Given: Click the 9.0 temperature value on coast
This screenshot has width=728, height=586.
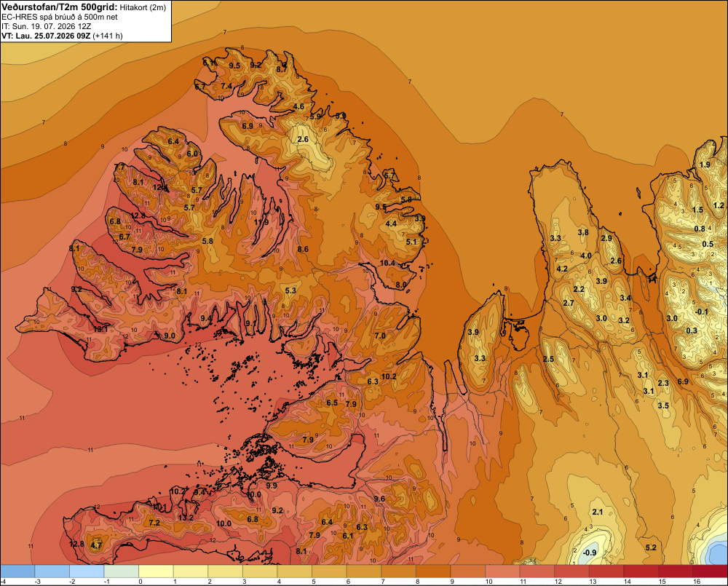Looking at the screenshot, I should click(x=170, y=336).
